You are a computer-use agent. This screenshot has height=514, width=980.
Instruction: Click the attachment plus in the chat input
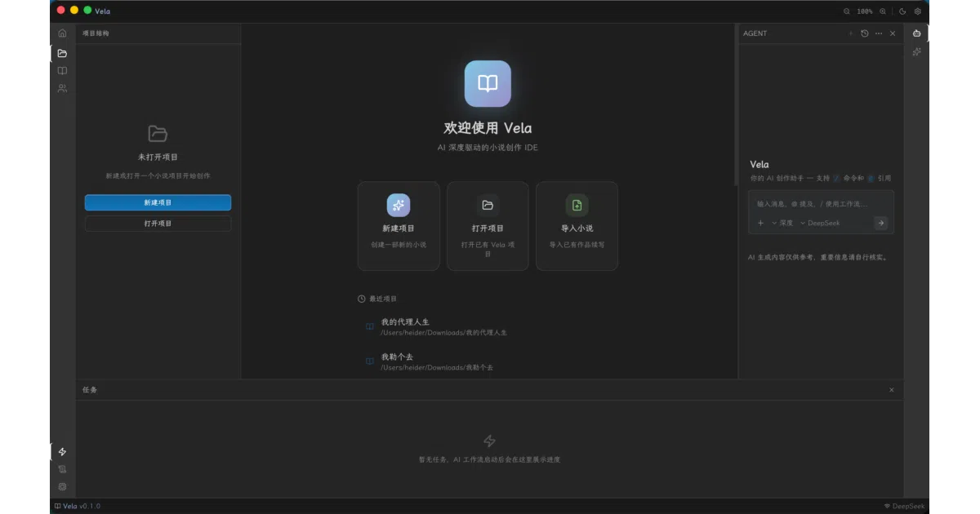coord(760,223)
